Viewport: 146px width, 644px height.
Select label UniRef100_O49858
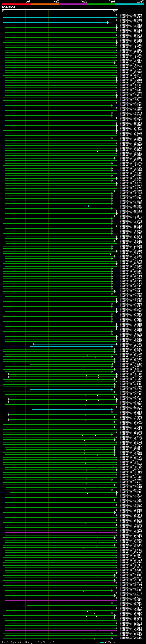click(x=131, y=42)
